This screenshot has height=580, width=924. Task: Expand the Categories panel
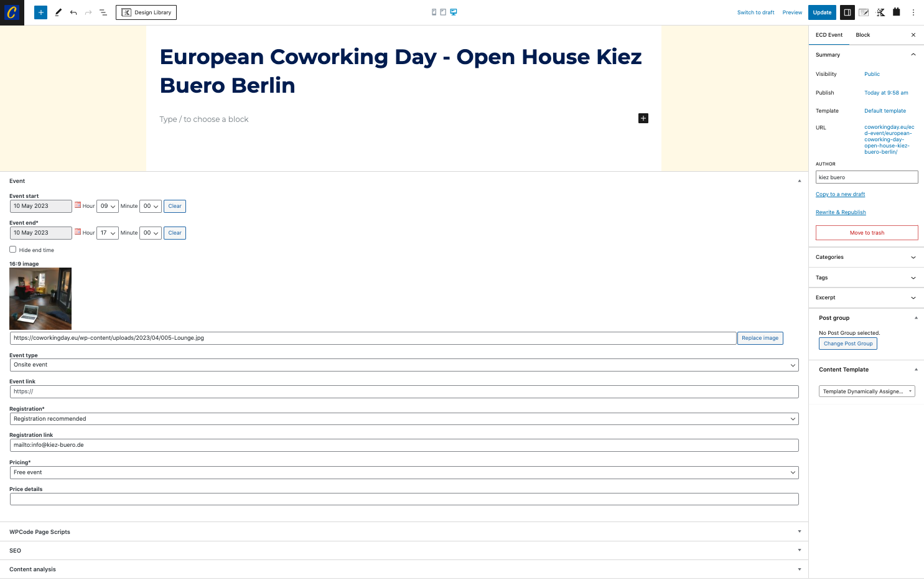(x=866, y=257)
